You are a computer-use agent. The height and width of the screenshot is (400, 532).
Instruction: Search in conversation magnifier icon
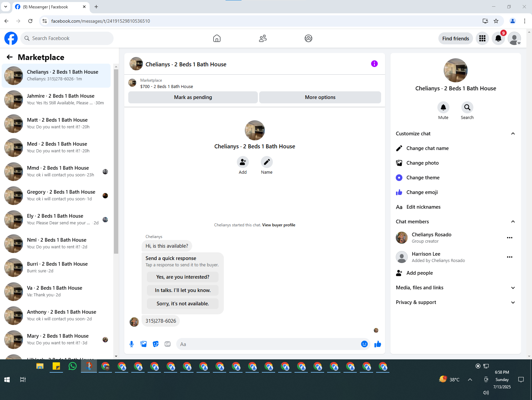[x=467, y=107]
